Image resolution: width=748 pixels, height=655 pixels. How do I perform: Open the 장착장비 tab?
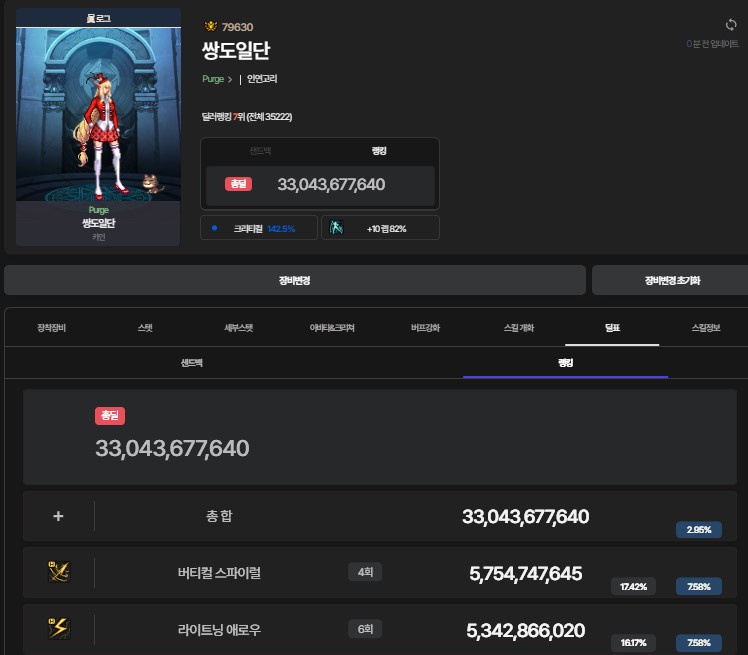[50, 327]
